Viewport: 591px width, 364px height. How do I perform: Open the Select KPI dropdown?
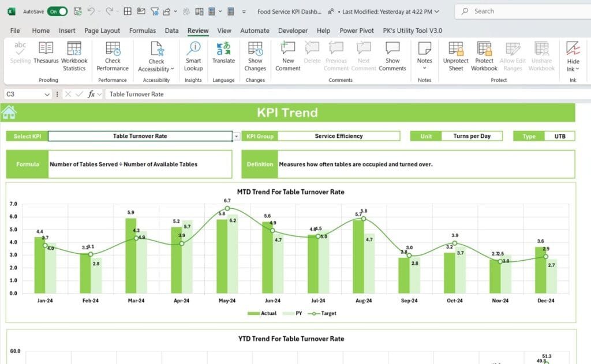pos(236,136)
